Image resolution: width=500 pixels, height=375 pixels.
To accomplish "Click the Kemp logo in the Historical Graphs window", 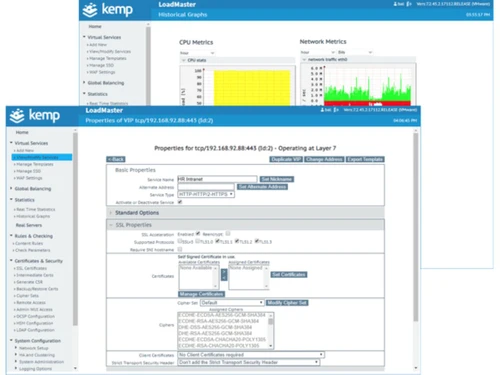I will click(107, 9).
